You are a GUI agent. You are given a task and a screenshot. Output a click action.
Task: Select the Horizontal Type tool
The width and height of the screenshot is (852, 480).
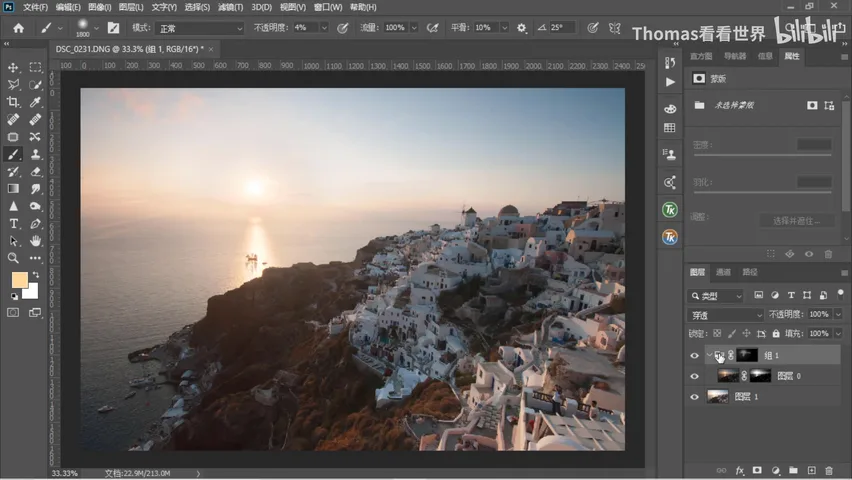[13, 223]
